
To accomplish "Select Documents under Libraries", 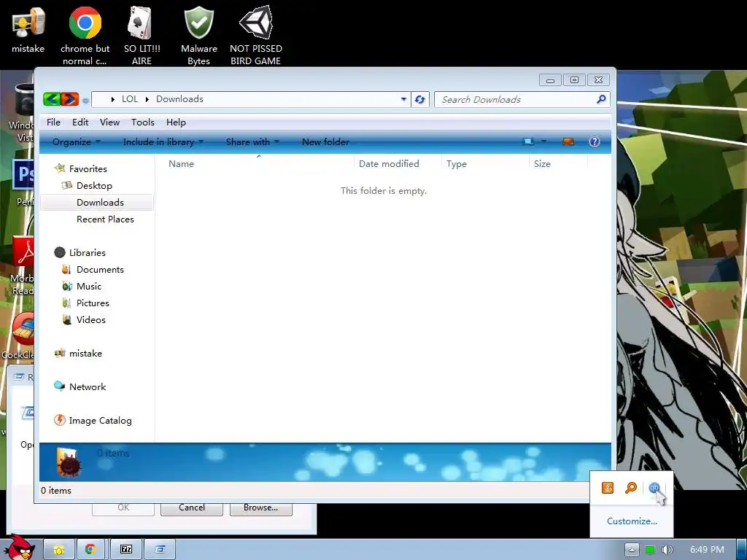I will pos(99,269).
